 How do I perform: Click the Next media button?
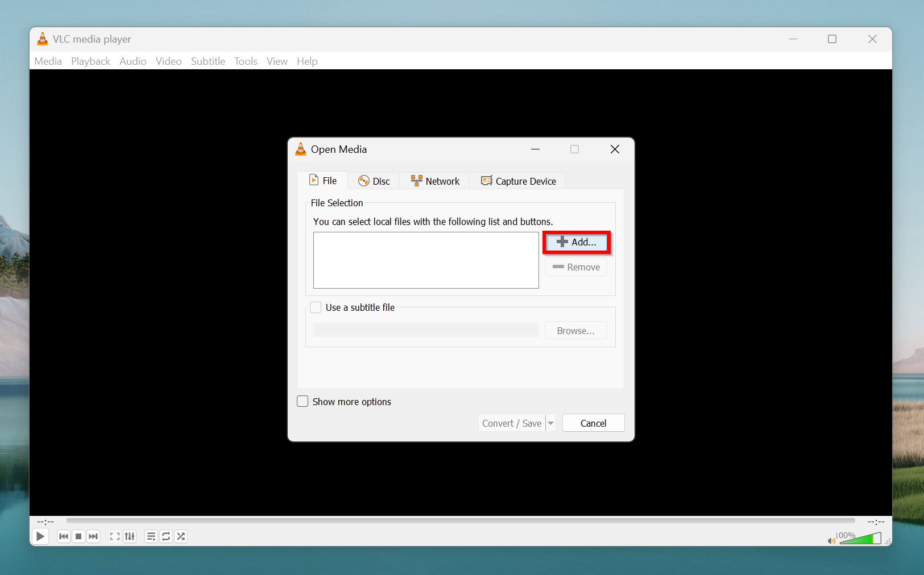[x=93, y=536]
